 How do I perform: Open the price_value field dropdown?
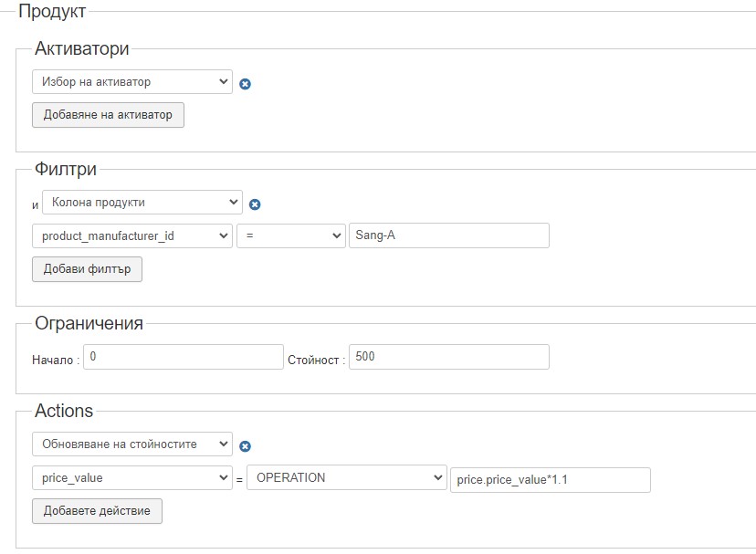click(132, 477)
